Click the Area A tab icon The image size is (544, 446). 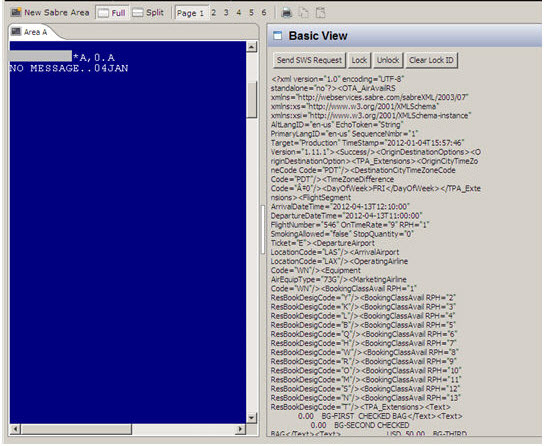(x=16, y=32)
